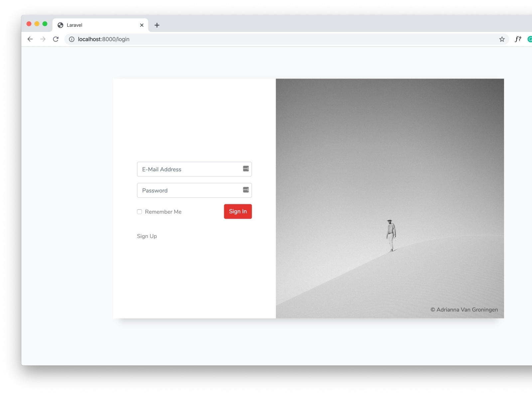This screenshot has width=532, height=395.
Task: Click inside the address bar URL
Action: coord(103,39)
